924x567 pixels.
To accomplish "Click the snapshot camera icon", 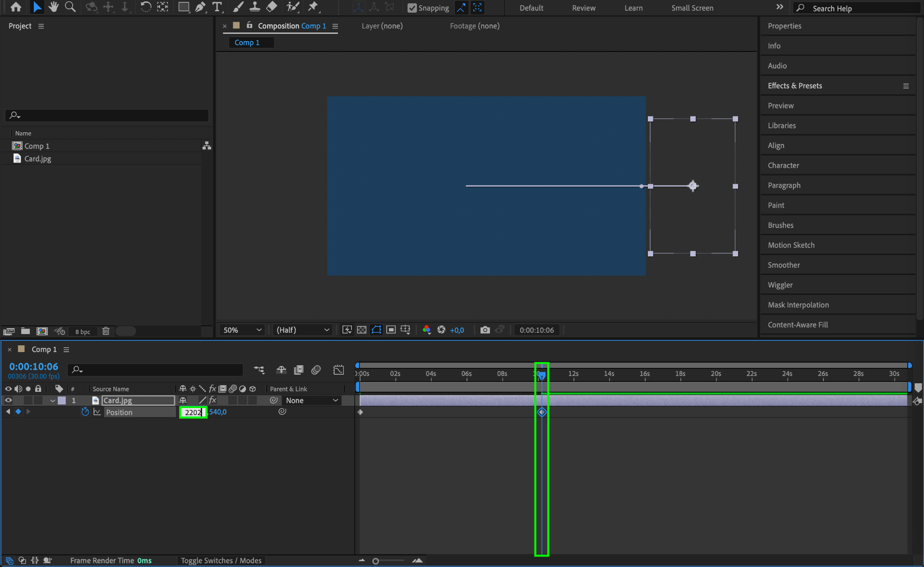I will 485,330.
